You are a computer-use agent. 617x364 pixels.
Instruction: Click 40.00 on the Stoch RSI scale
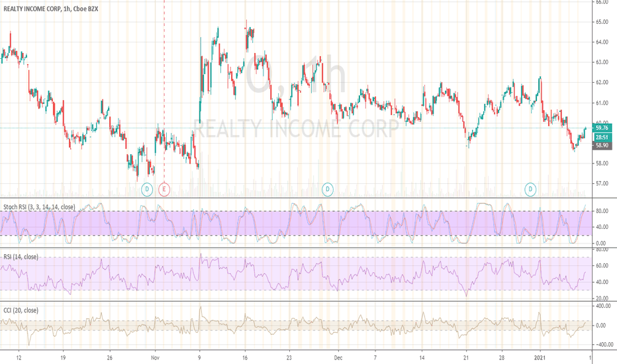[x=602, y=227]
